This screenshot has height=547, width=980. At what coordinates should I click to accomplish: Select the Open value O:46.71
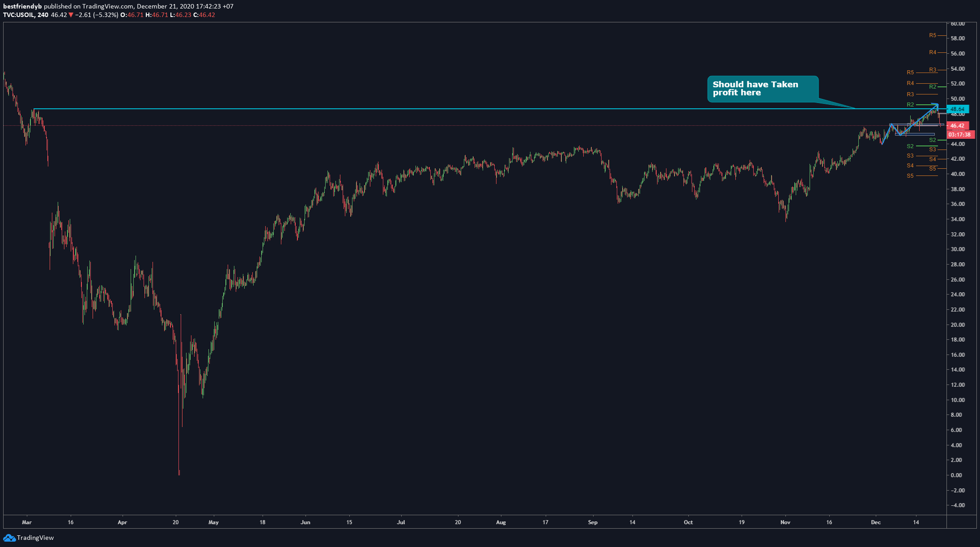point(132,15)
